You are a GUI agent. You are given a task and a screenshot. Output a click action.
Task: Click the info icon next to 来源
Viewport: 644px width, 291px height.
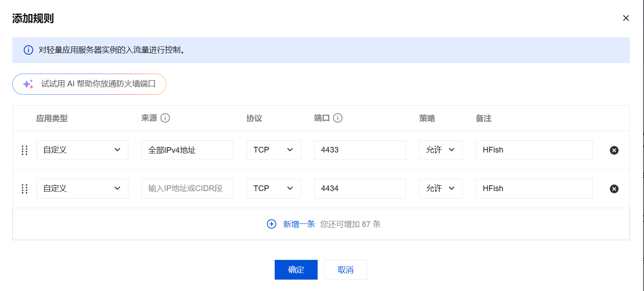pos(165,118)
